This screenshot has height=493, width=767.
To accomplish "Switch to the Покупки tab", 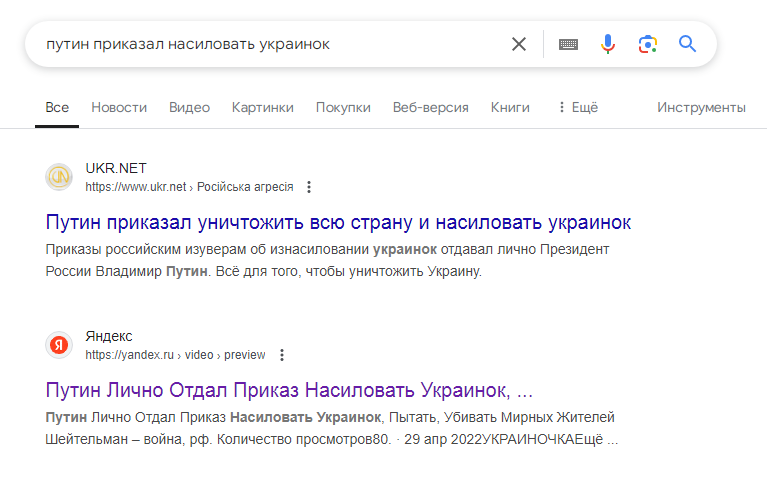I will point(343,108).
